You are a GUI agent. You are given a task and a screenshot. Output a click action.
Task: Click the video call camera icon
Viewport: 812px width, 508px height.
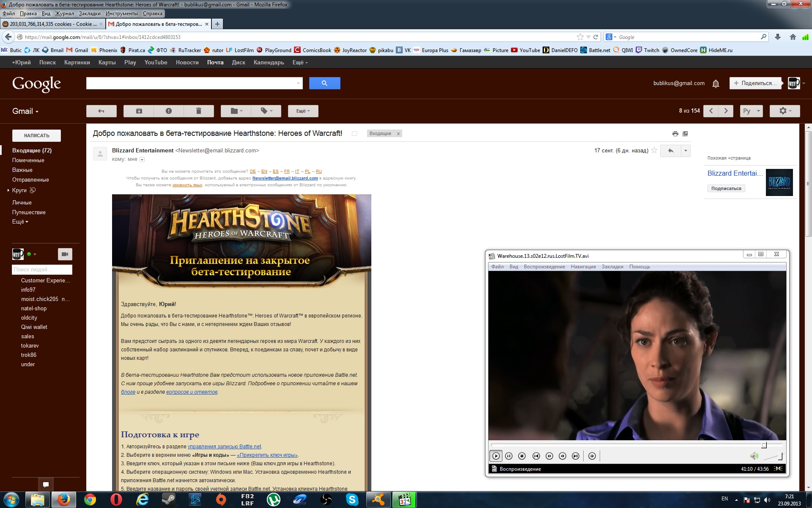pyautogui.click(x=65, y=254)
